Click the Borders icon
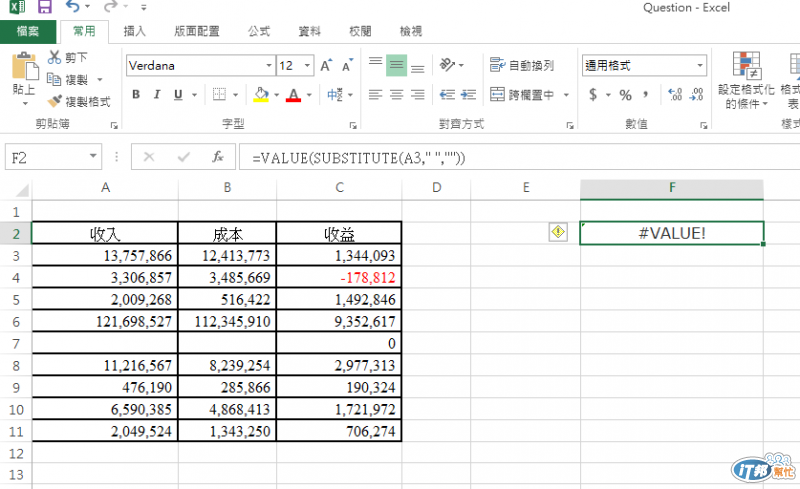Image resolution: width=800 pixels, height=489 pixels. pyautogui.click(x=219, y=94)
